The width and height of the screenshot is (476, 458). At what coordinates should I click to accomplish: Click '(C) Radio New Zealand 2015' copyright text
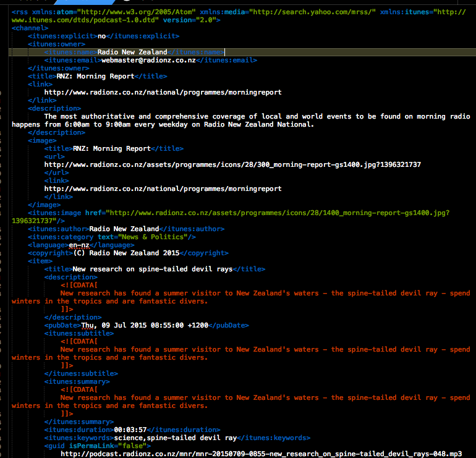coord(126,253)
